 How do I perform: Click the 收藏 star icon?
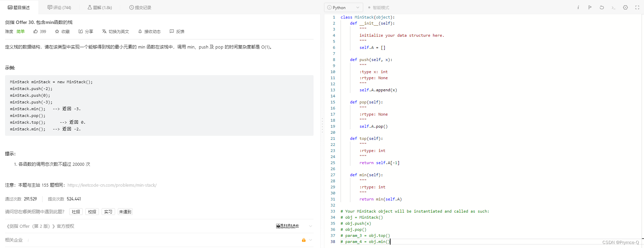tap(57, 31)
